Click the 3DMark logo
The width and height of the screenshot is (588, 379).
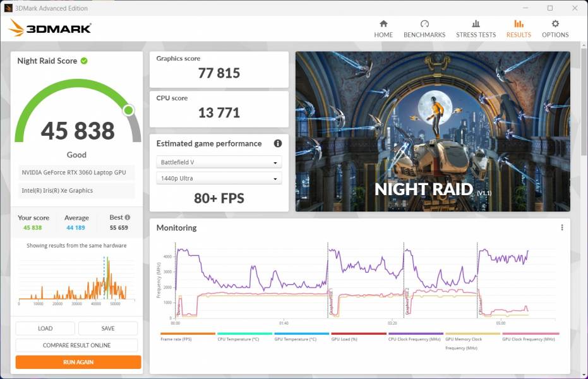click(x=50, y=28)
